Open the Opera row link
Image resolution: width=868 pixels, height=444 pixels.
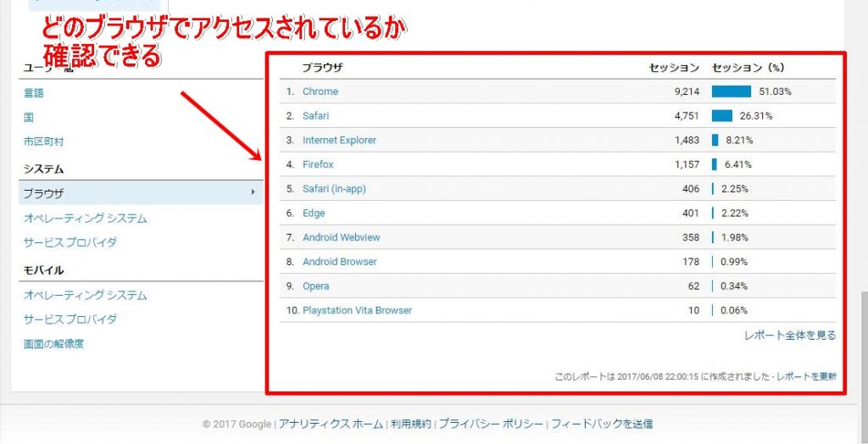[x=315, y=286]
